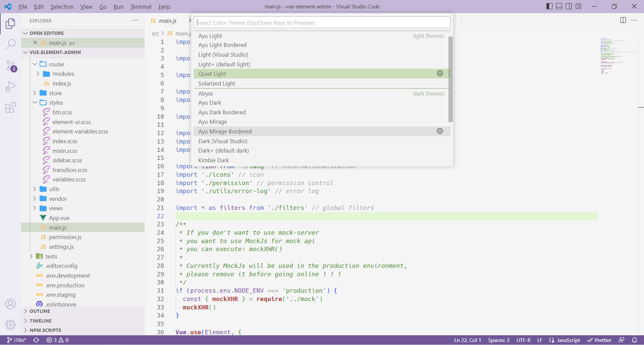Screen dimensions: 644x345
Task: Click the Select Color Theme input field
Action: tap(322, 23)
